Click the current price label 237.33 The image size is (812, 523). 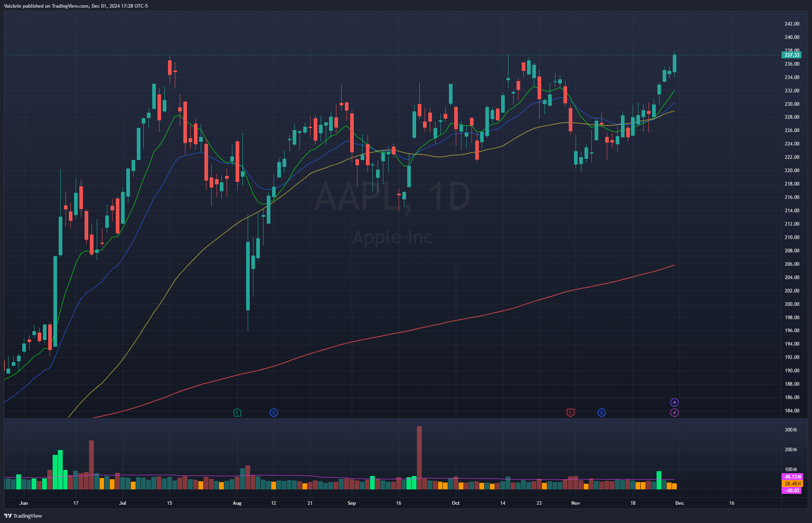pyautogui.click(x=791, y=55)
